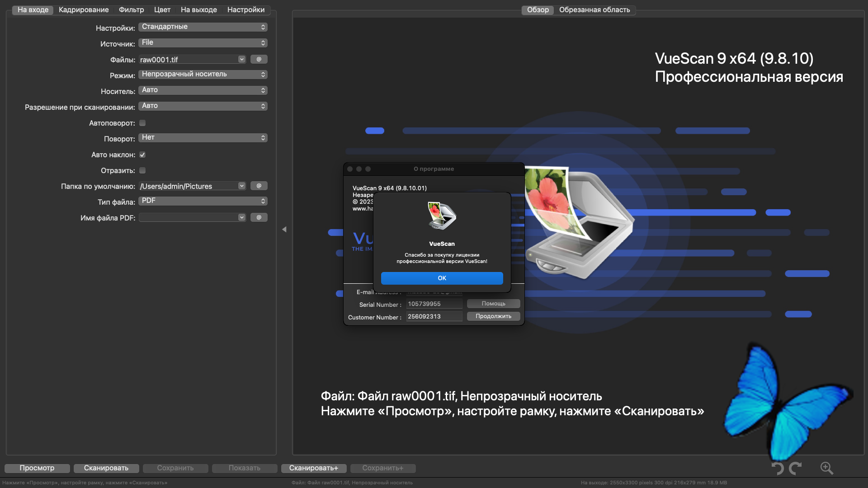This screenshot has width=868, height=488.
Task: Open the Тип файла dropdown showing PDF
Action: point(203,201)
